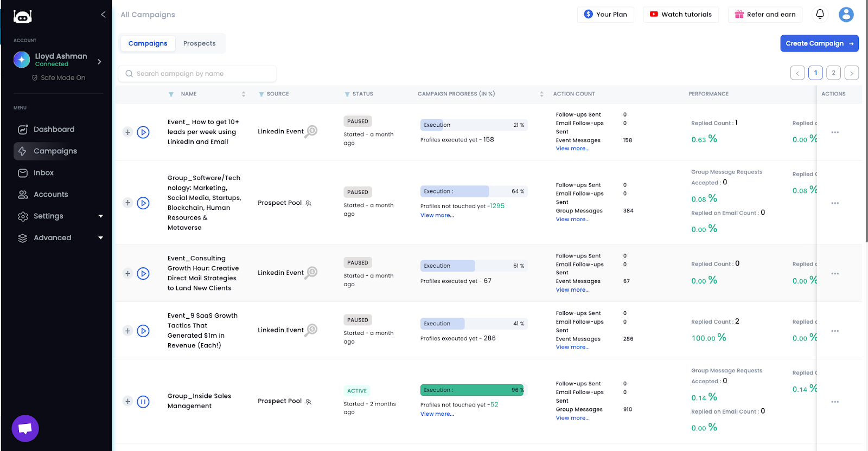
Task: Expand the Lloyd Ashman account switcher
Action: [99, 62]
